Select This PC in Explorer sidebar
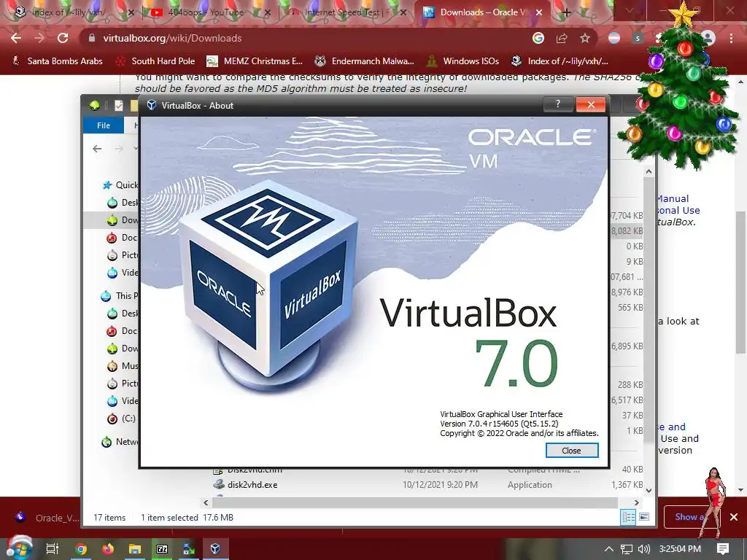747x560 pixels. tap(120, 296)
